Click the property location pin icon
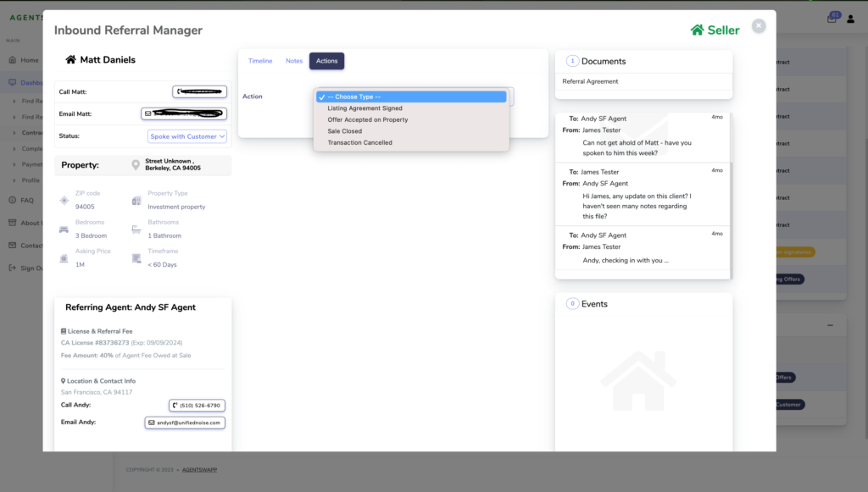The width and height of the screenshot is (868, 492). (136, 165)
